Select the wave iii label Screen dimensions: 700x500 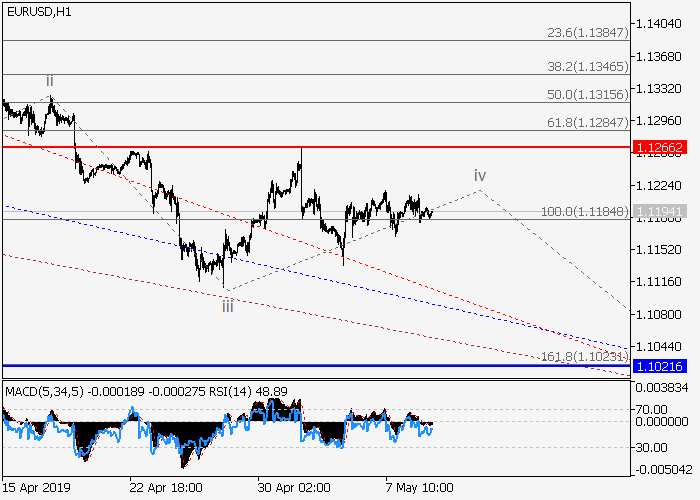point(228,305)
